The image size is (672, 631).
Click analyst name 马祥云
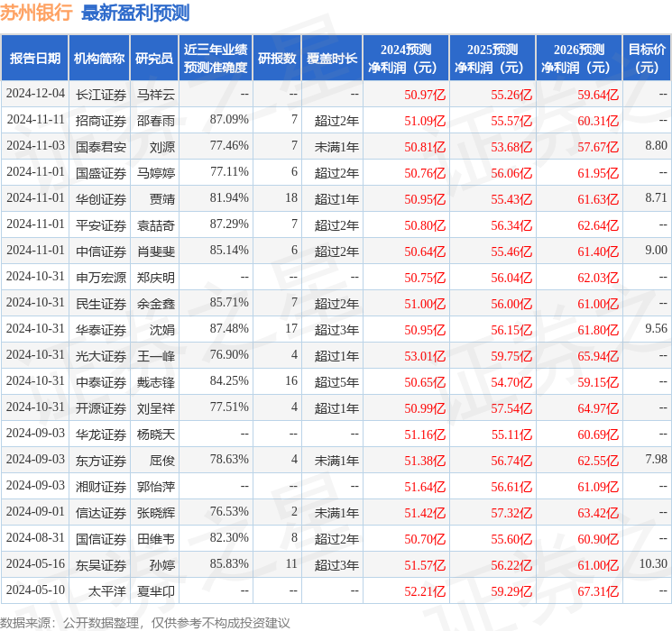(x=155, y=95)
